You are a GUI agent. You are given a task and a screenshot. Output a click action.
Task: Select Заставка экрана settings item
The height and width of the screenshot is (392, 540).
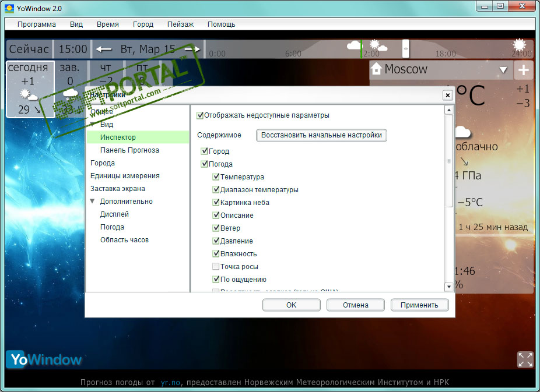(x=118, y=189)
